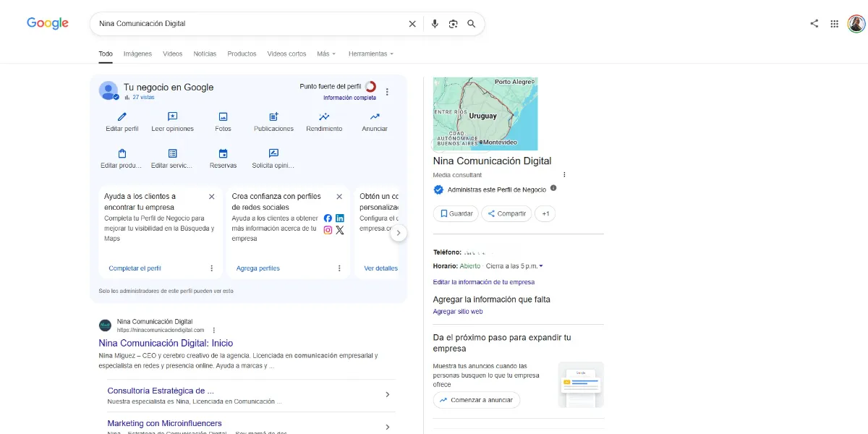Open Solicita opiniones tool
The image size is (868, 434).
(273, 158)
